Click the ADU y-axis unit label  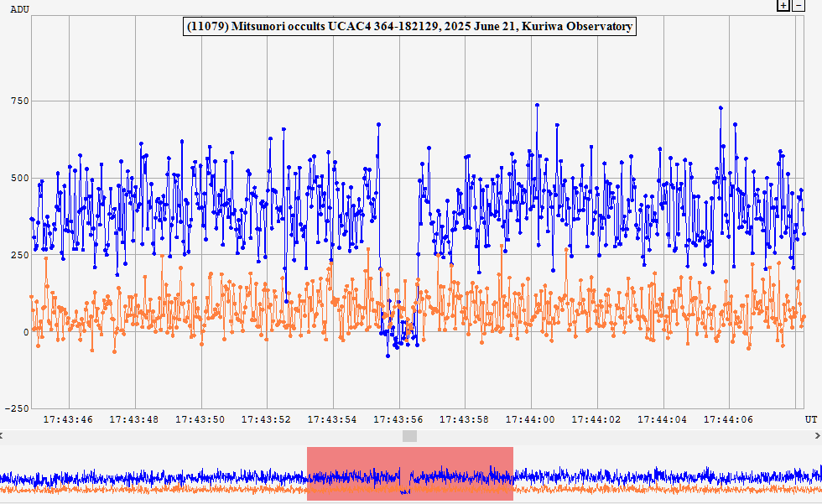pos(19,9)
